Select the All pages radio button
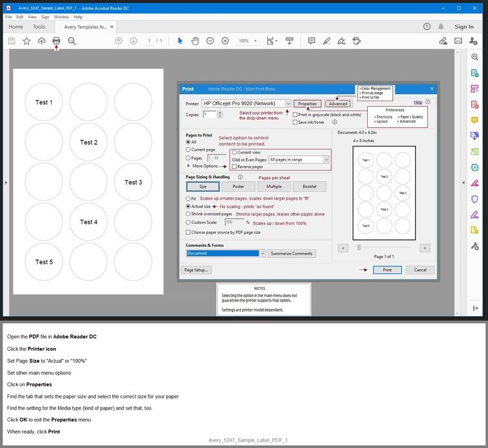This screenshot has width=488, height=448. click(188, 142)
